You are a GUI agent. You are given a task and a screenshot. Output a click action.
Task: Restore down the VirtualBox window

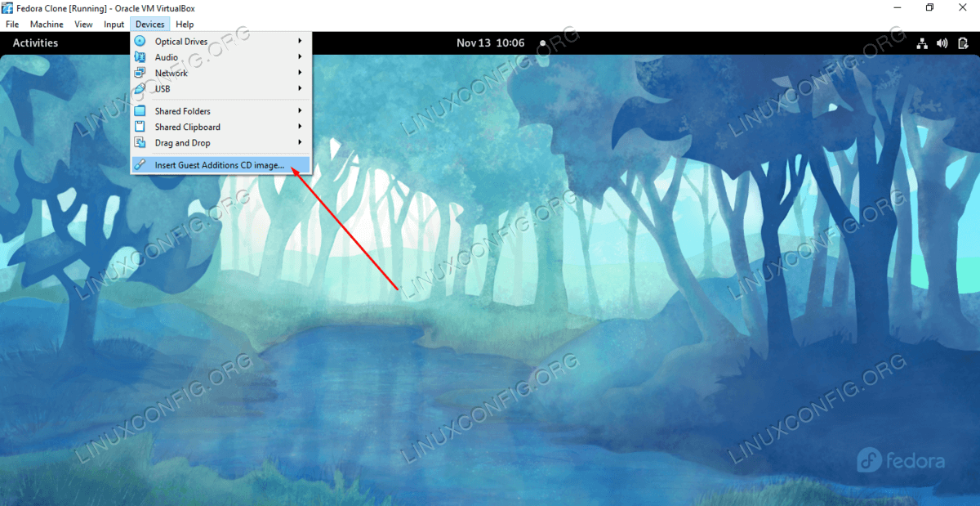[x=929, y=8]
